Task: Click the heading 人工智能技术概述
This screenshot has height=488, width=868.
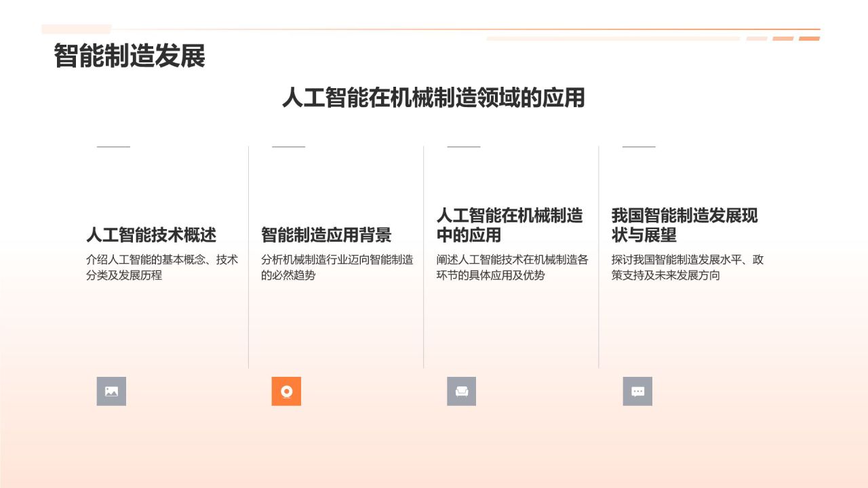Action: click(151, 235)
